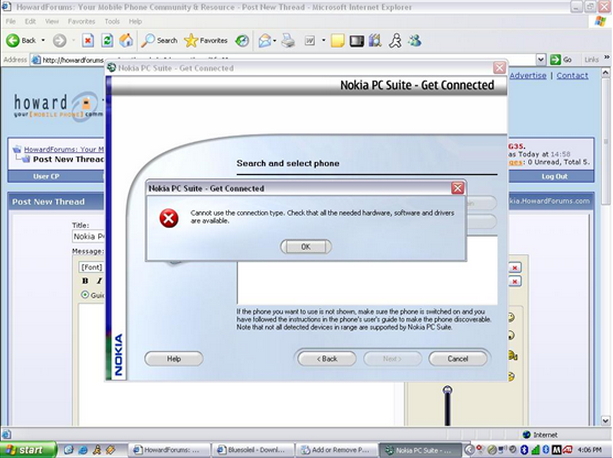Screen dimensions: 613x458
Task: Click OK in the error dialog
Action: click(x=305, y=246)
